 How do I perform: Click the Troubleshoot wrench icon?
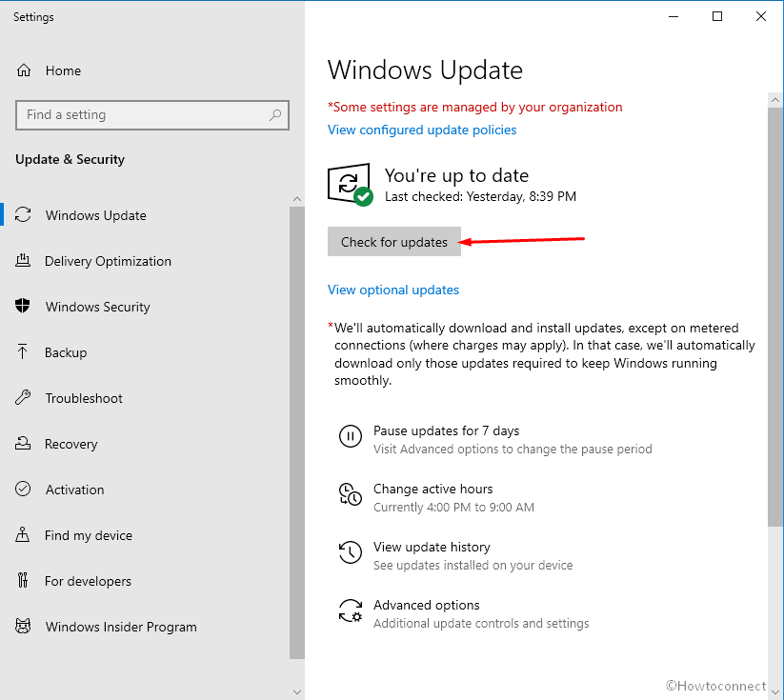[23, 397]
